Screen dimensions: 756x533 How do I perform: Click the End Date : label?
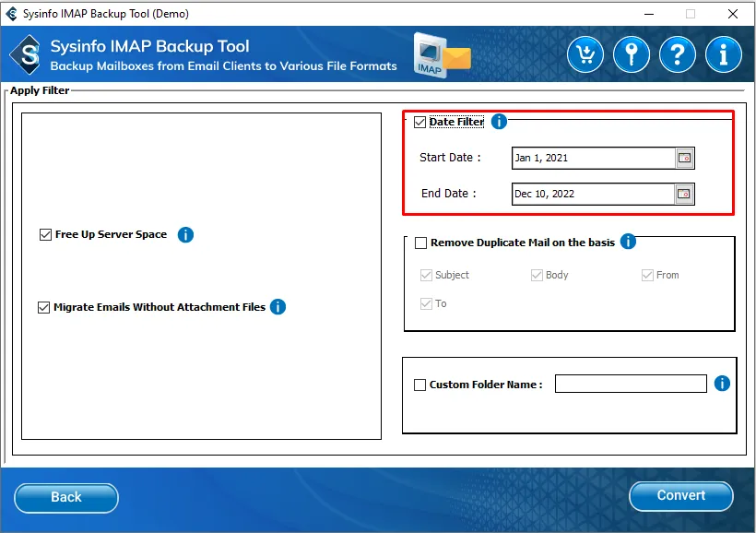point(449,194)
